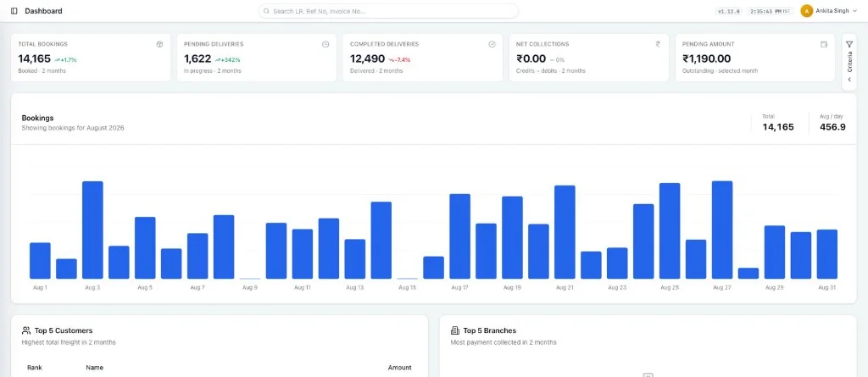Open the Criteria side tab label
The height and width of the screenshot is (377, 868).
[849, 62]
